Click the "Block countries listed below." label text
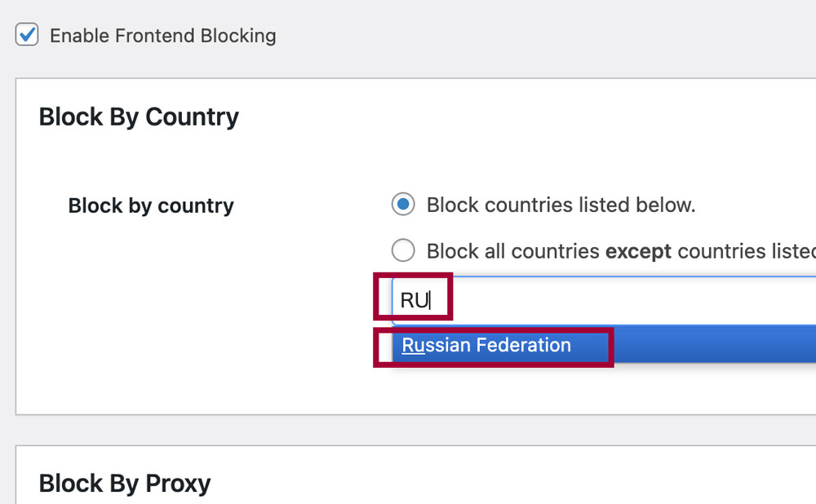This screenshot has height=504, width=816. 561,205
